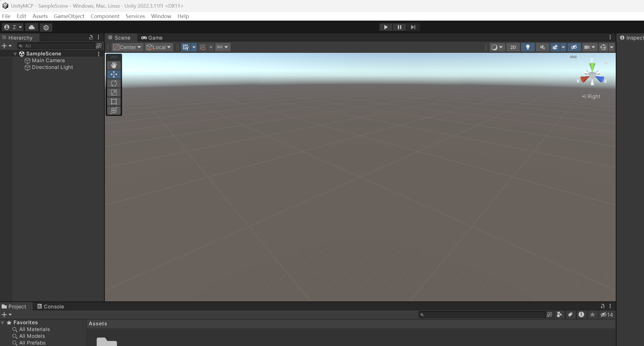Click the Right projection label under gizmo
This screenshot has width=644, height=346.
(591, 96)
